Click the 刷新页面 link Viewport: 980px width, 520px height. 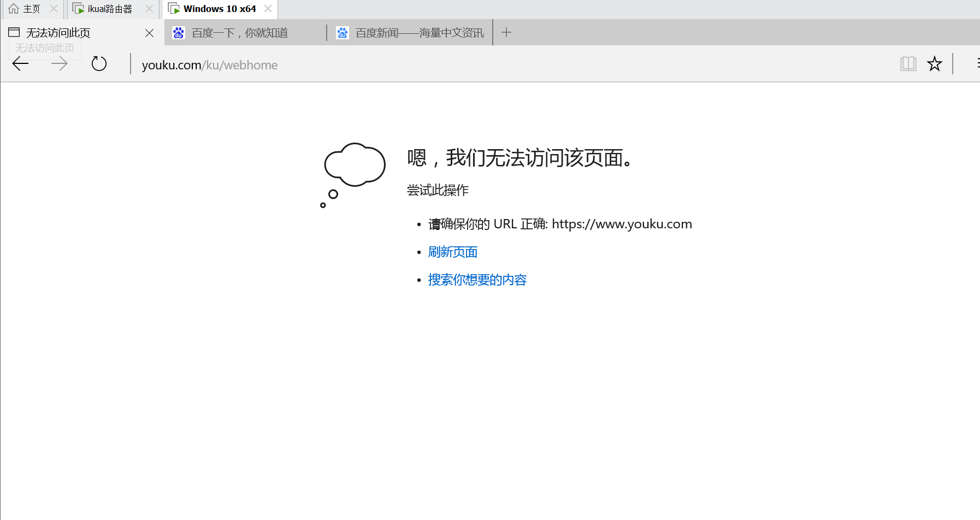pos(453,252)
